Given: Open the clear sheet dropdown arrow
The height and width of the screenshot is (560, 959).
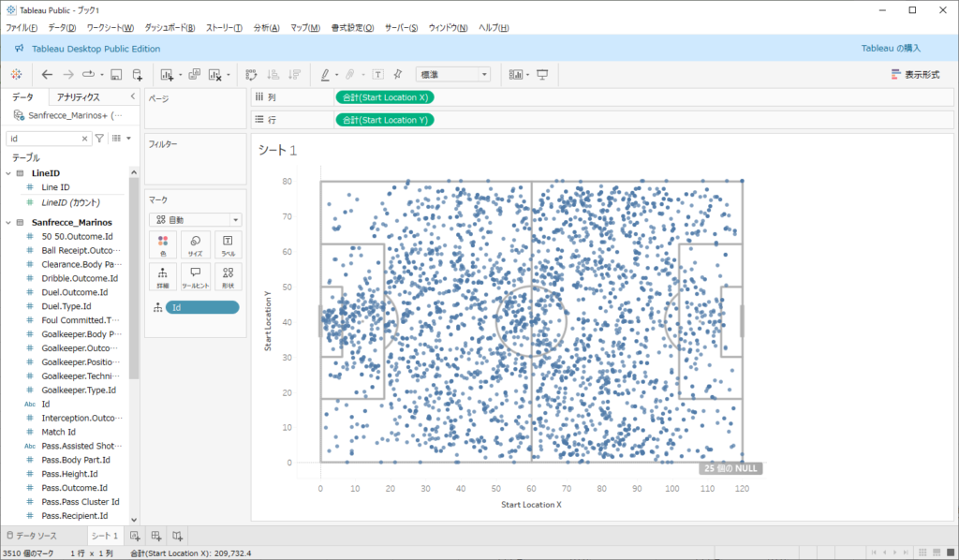Looking at the screenshot, I should [x=229, y=75].
